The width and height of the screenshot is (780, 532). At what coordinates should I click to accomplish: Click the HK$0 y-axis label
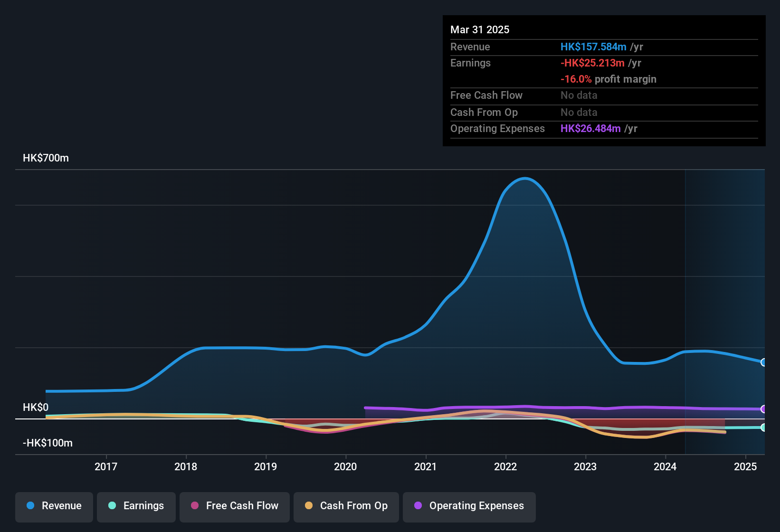click(36, 408)
